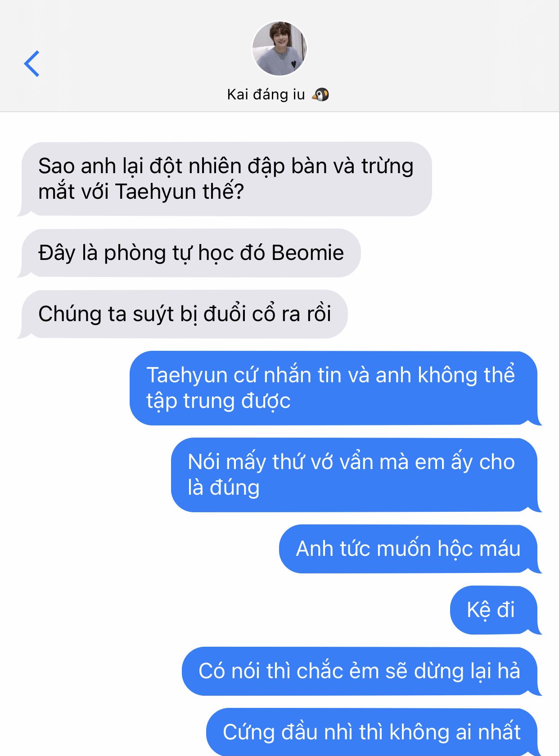Select the short 'Kệ đi' message

point(496,610)
